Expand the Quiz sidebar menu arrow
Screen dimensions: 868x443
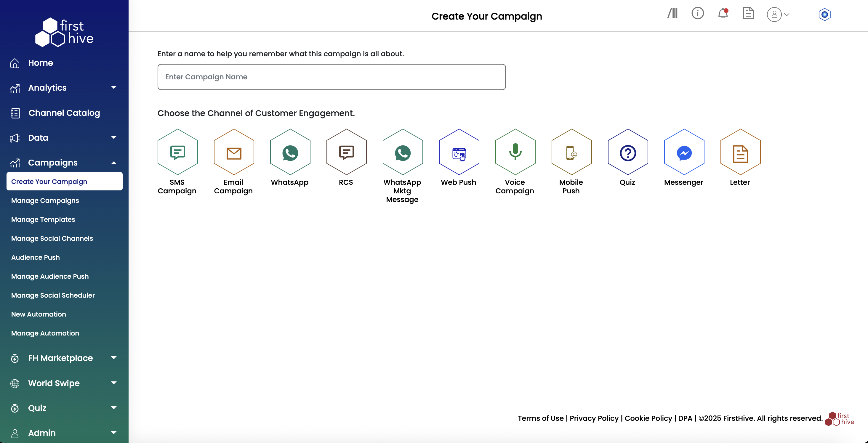pyautogui.click(x=114, y=408)
